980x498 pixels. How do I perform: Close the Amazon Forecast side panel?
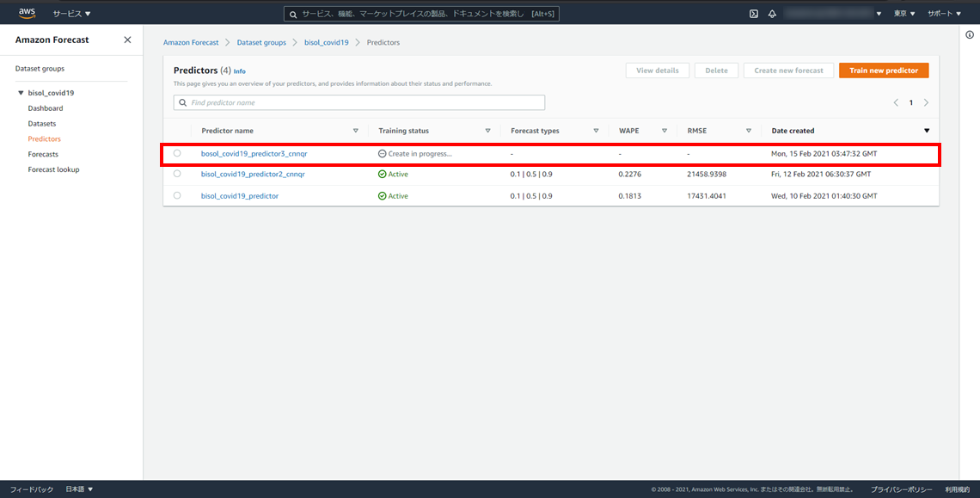coord(127,40)
